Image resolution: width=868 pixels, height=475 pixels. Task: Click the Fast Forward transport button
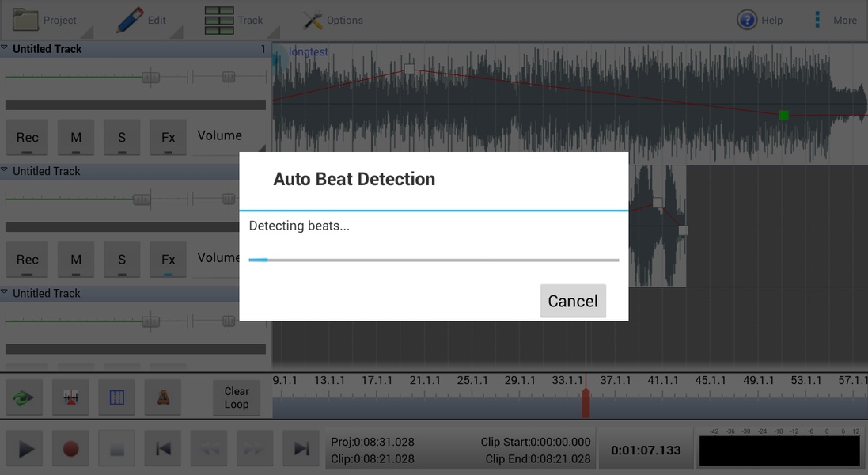coord(255,448)
